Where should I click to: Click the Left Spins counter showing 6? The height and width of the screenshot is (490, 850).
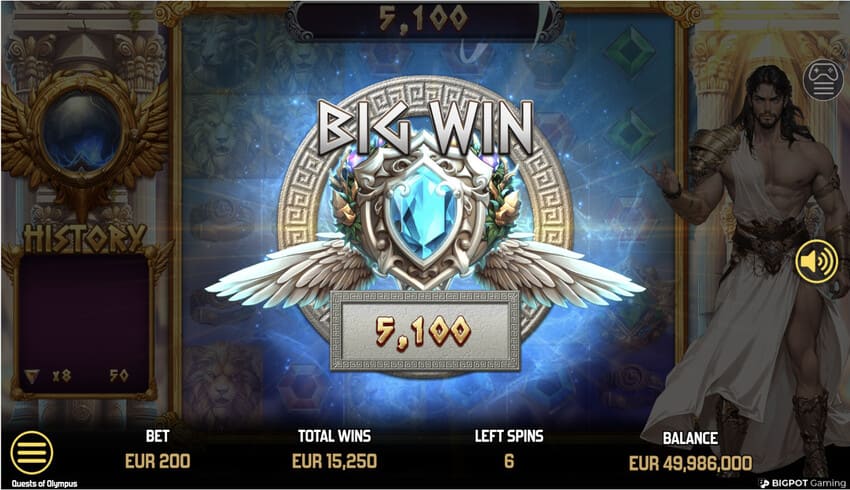pos(508,461)
